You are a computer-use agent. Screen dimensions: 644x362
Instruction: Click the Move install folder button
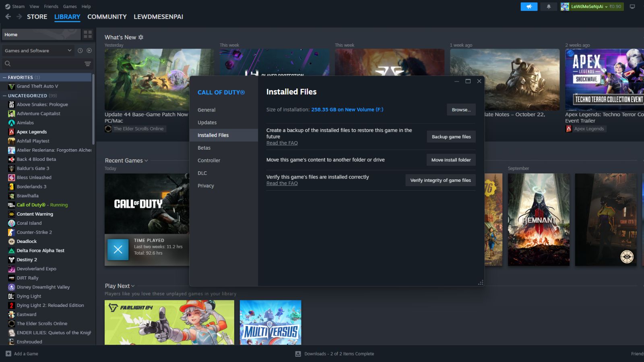click(451, 160)
